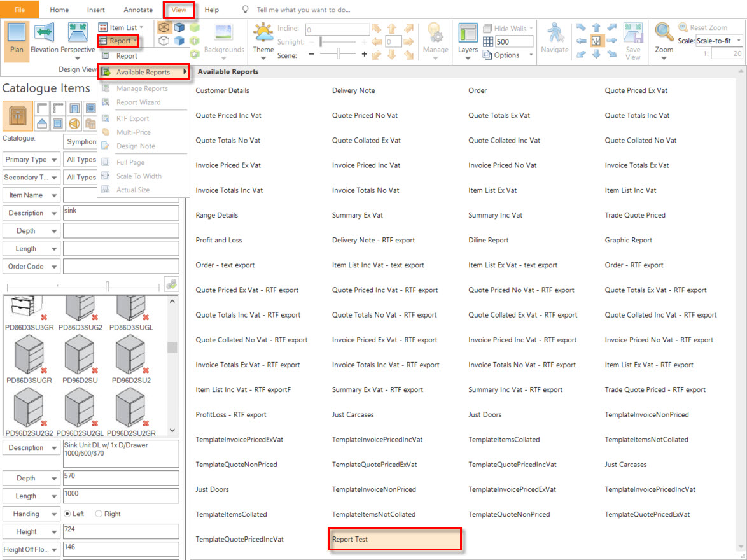Click the grid size field showing 500
This screenshot has height=560, width=747.
(513, 41)
